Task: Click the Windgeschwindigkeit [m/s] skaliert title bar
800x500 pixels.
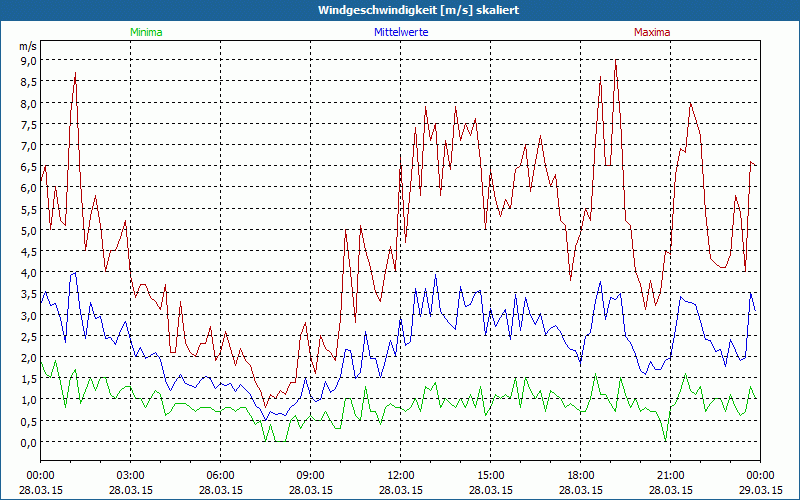Action: pos(400,10)
